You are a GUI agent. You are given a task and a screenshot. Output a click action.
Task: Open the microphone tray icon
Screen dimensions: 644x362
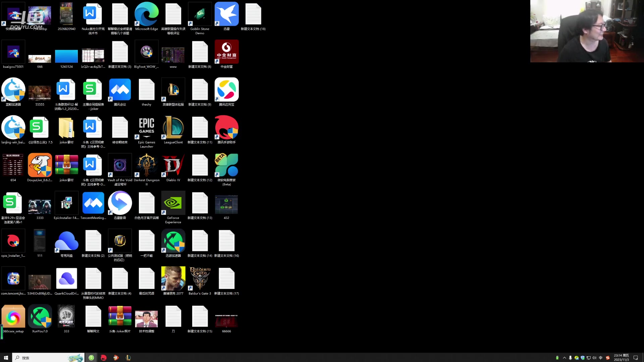point(570,358)
